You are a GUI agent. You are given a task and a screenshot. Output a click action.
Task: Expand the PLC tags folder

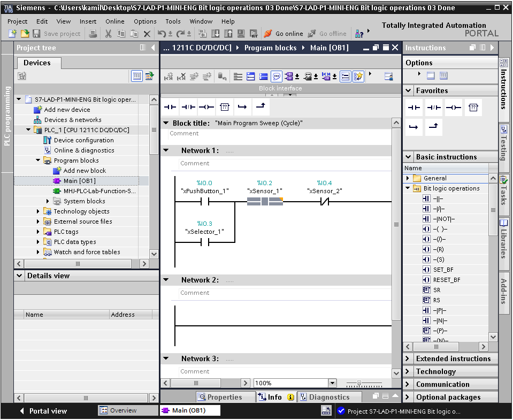pyautogui.click(x=38, y=232)
